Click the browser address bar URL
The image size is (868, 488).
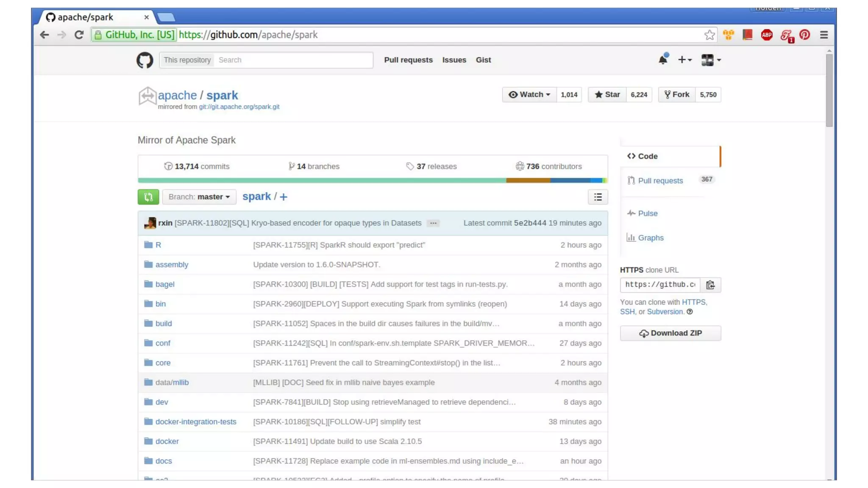pos(248,35)
